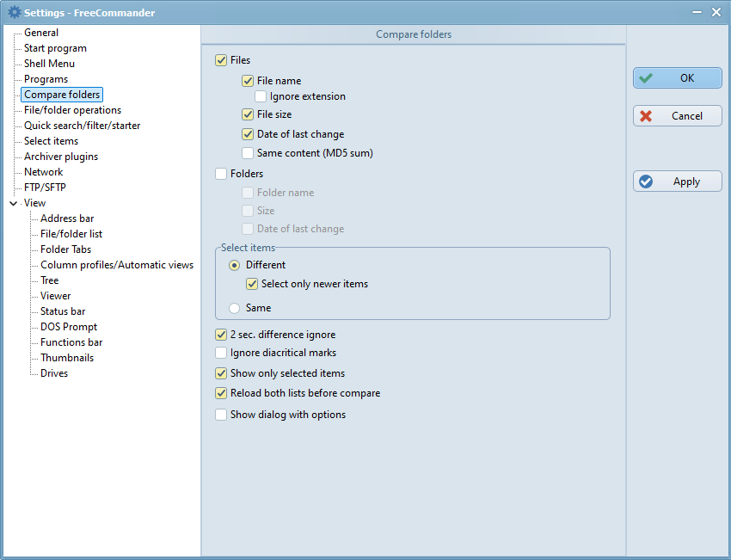This screenshot has height=560, width=731.
Task: Click the gear icon in the title bar
Action: click(x=15, y=12)
